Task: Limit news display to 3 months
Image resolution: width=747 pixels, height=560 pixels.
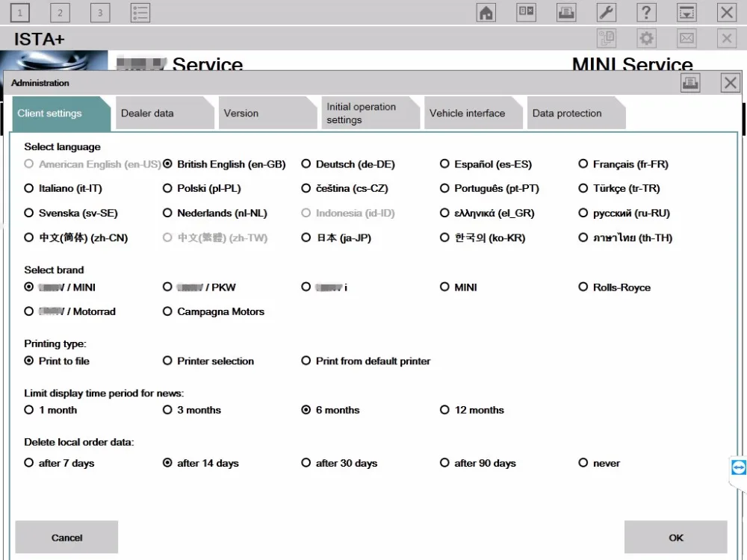Action: click(192, 410)
